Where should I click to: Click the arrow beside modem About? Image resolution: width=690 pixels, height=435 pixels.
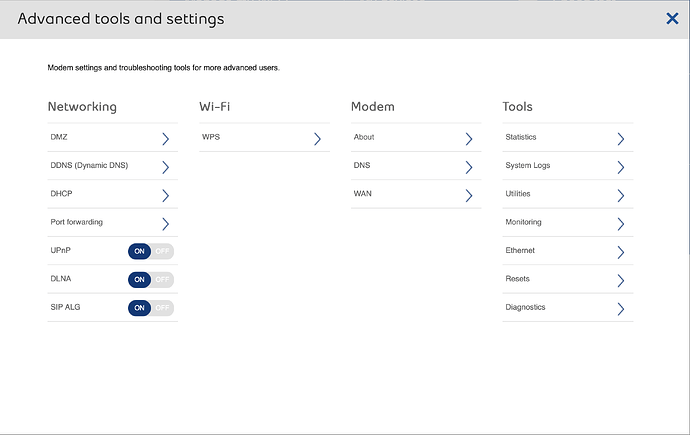(468, 139)
